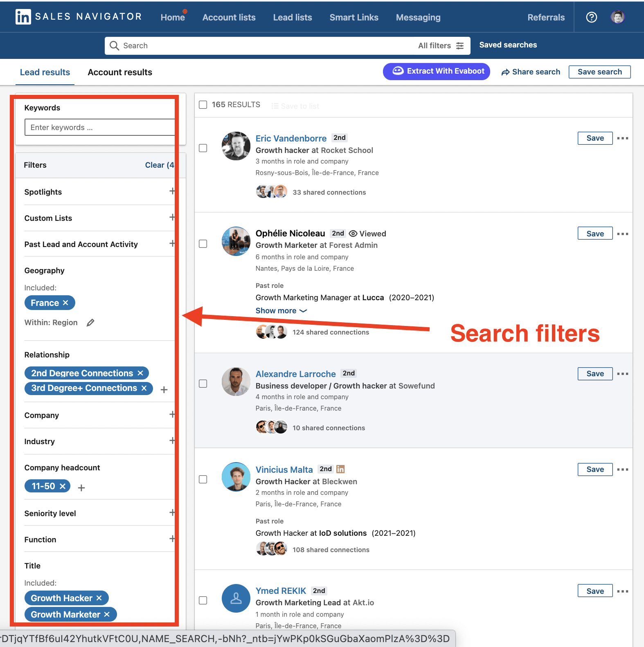This screenshot has height=647, width=644.
Task: Open Messaging in navigation
Action: (418, 17)
